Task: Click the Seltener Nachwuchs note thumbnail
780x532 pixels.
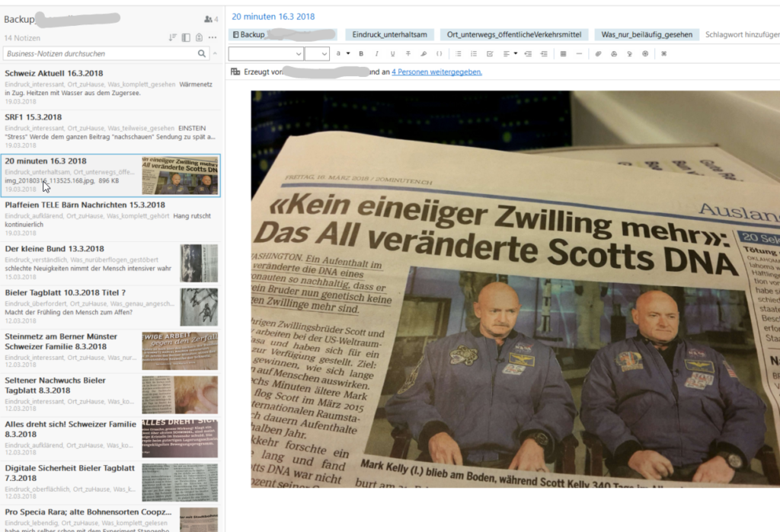Action: 180,395
